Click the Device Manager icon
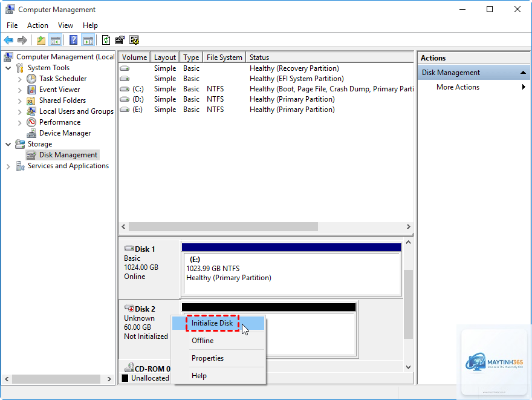This screenshot has width=532, height=400. [x=31, y=133]
